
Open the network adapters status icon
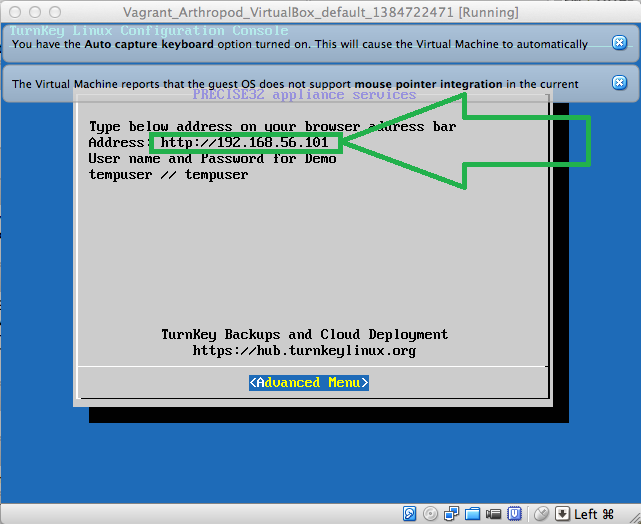click(x=451, y=513)
